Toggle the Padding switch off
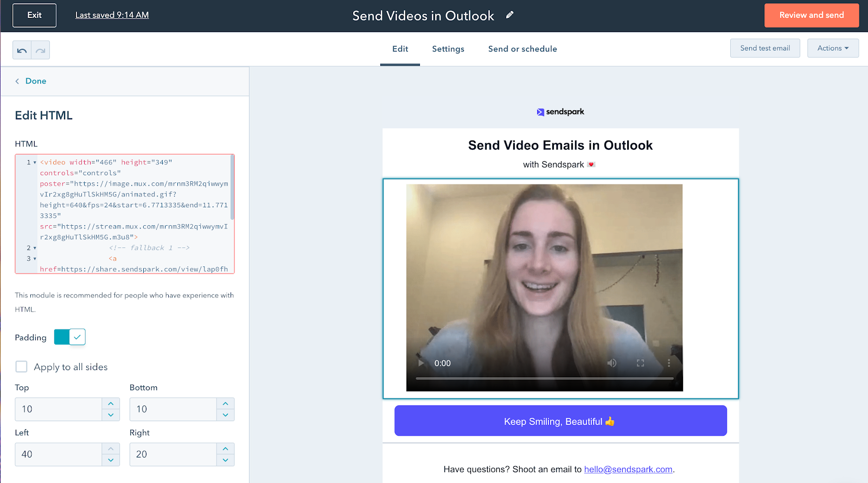The image size is (868, 483). coord(70,337)
